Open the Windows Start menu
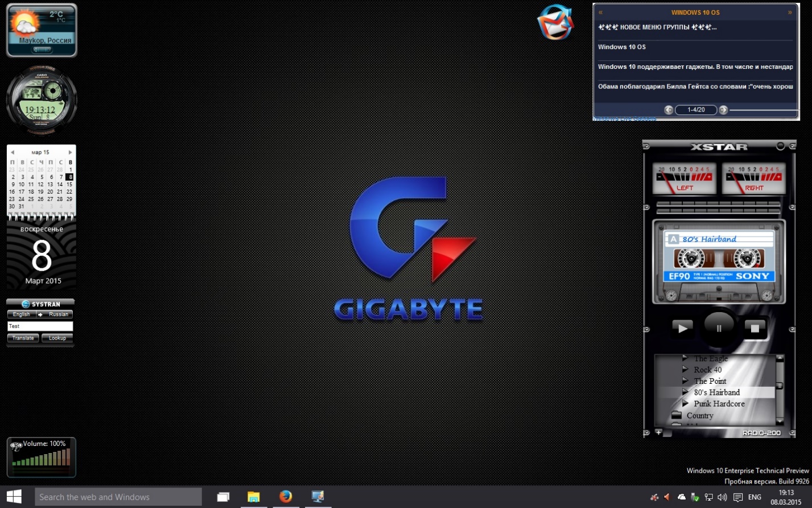This screenshot has width=812, height=508. coord(14,497)
